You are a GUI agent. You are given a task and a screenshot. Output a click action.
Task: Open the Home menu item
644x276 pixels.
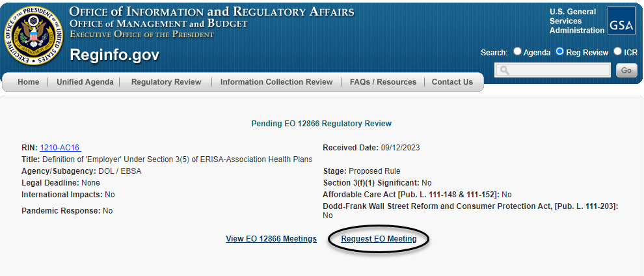coord(29,82)
